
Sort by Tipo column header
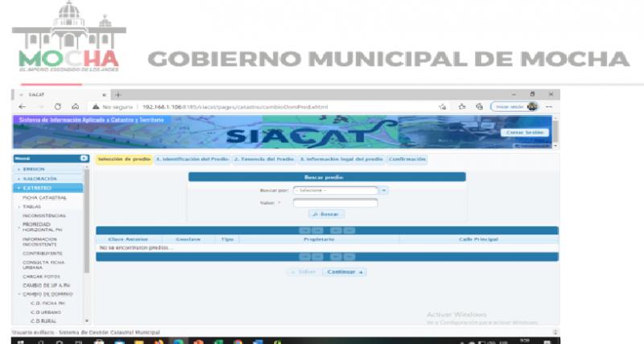(227, 239)
